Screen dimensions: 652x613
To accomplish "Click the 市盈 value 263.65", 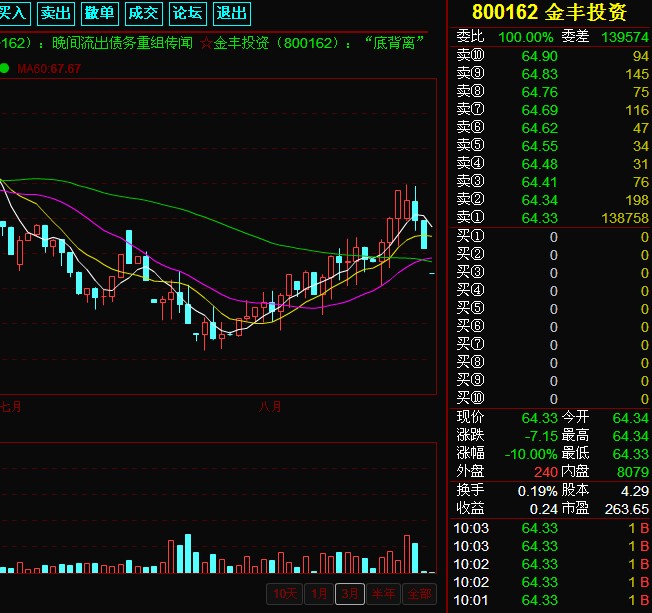I will coord(627,509).
